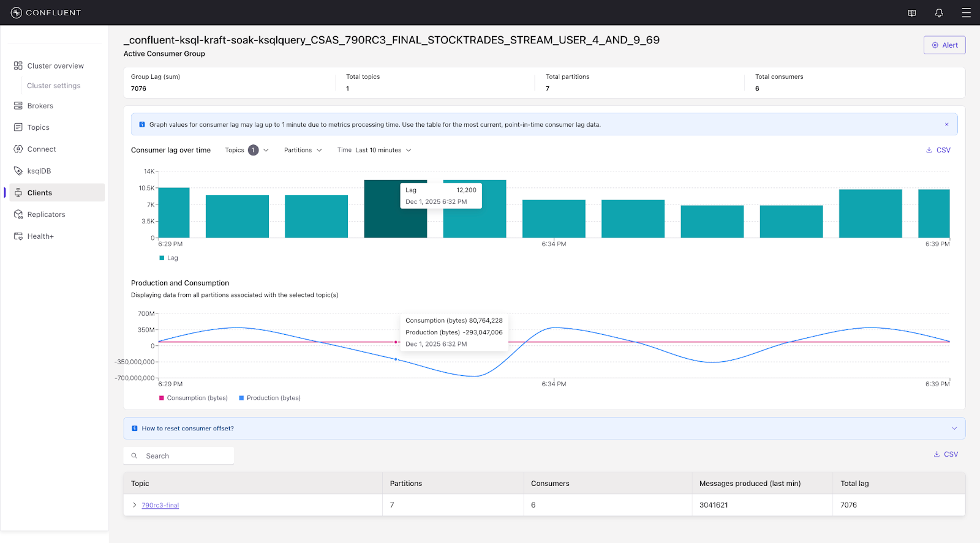This screenshot has width=980, height=543.
Task: Click the ksqlDB sidebar icon
Action: click(x=18, y=171)
